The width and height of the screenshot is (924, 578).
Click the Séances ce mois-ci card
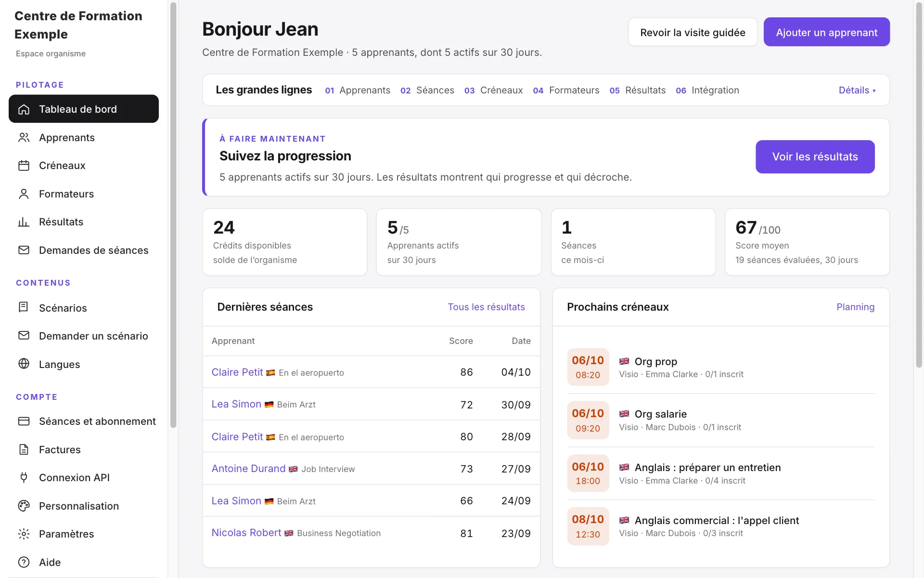[x=633, y=242]
